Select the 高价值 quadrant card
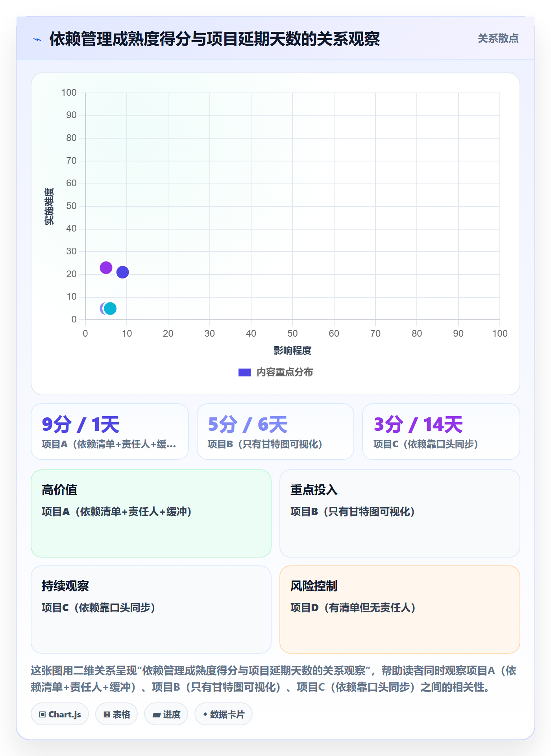Viewport: 551px width, 756px height. coord(151,513)
